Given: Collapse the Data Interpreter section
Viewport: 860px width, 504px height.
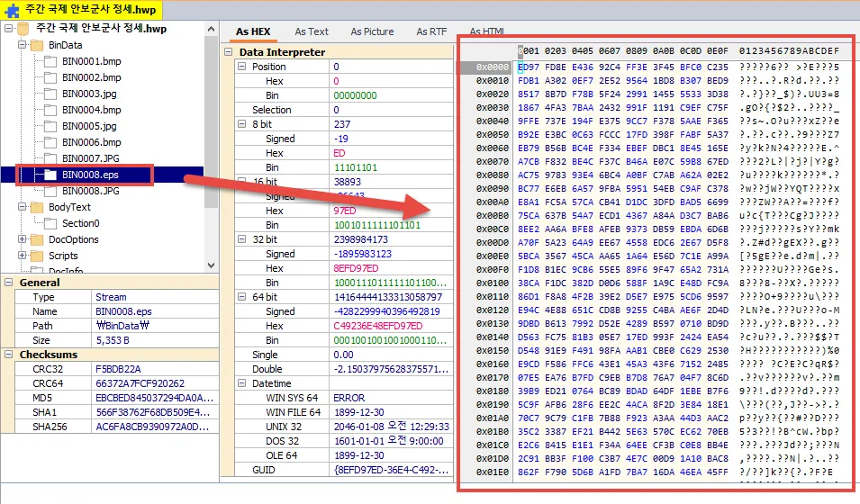Looking at the screenshot, I should pos(230,52).
